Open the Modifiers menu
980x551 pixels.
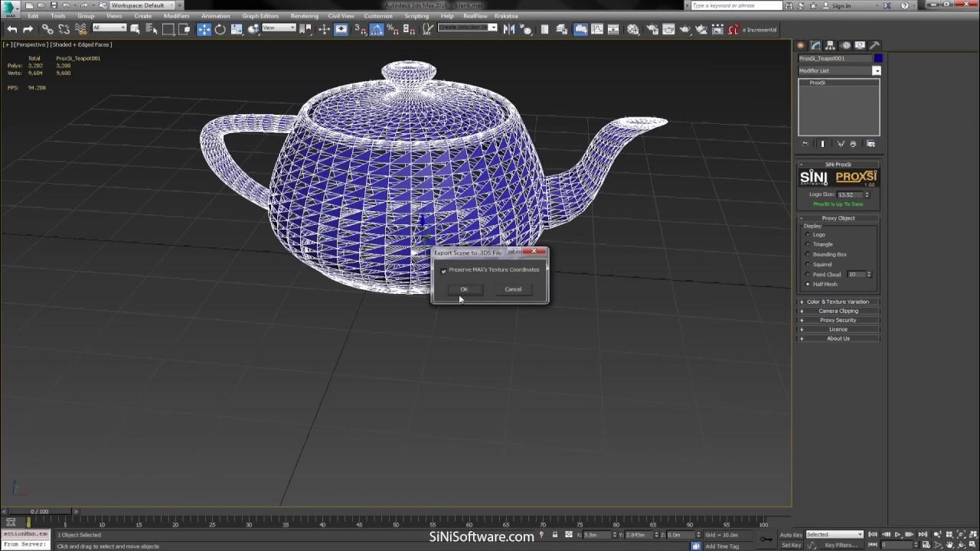click(176, 16)
